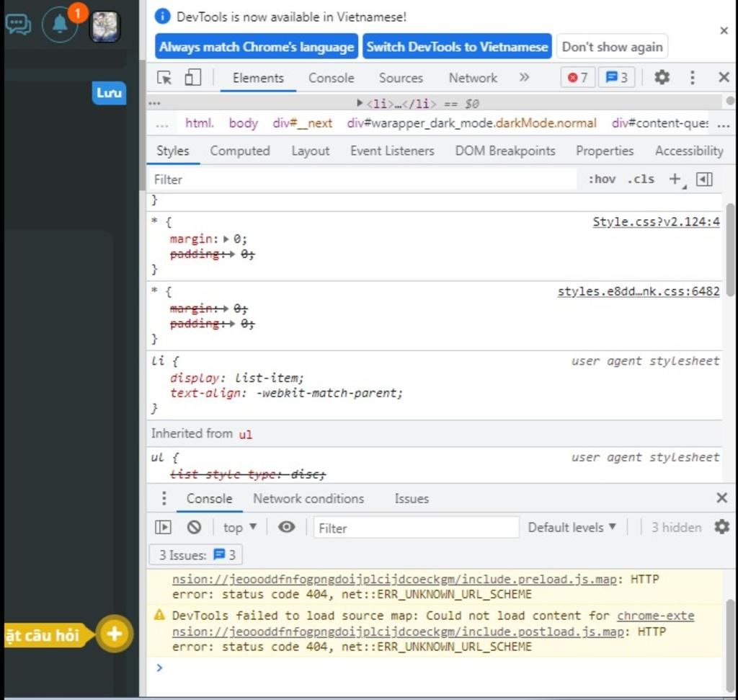This screenshot has height=700, width=738.
Task: Open the 7 errors counter
Action: pos(577,77)
